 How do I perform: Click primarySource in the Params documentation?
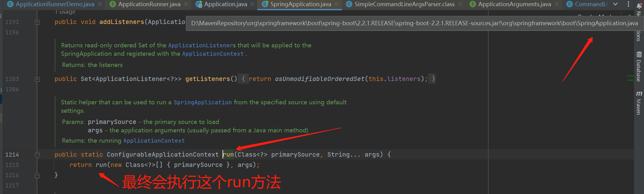click(x=112, y=122)
